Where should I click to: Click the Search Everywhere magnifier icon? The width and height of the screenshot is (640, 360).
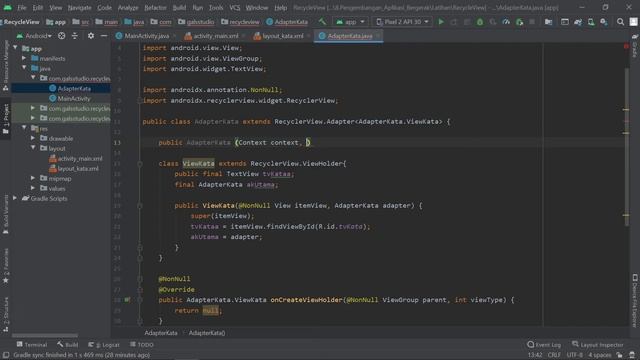pyautogui.click(x=620, y=22)
